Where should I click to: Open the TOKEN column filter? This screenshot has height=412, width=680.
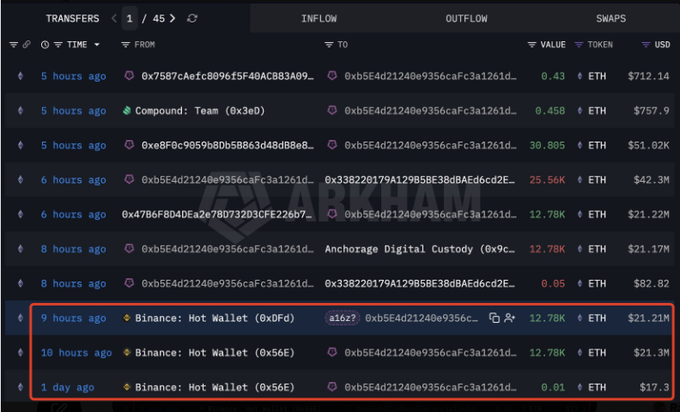[x=579, y=45]
